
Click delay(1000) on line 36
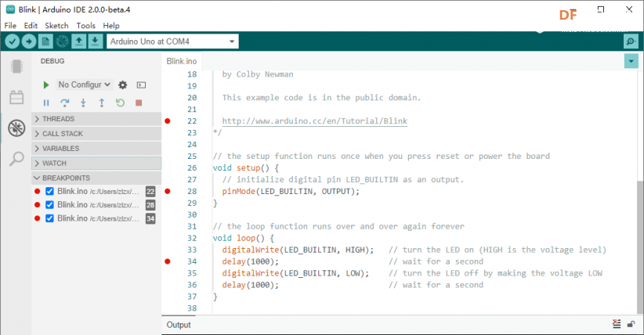(x=251, y=285)
